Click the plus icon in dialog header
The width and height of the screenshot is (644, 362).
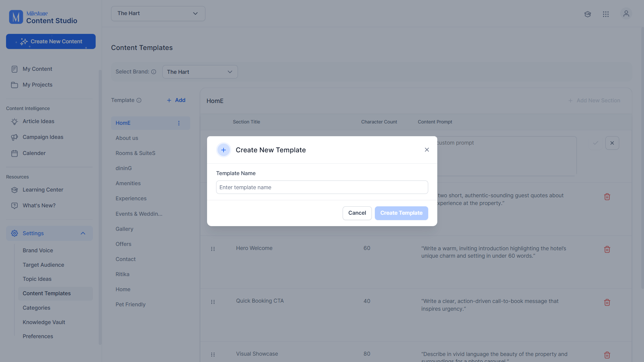tap(224, 150)
